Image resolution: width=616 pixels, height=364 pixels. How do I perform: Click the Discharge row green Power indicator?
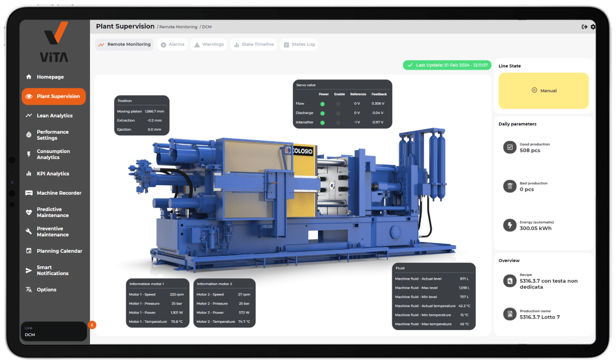click(322, 113)
